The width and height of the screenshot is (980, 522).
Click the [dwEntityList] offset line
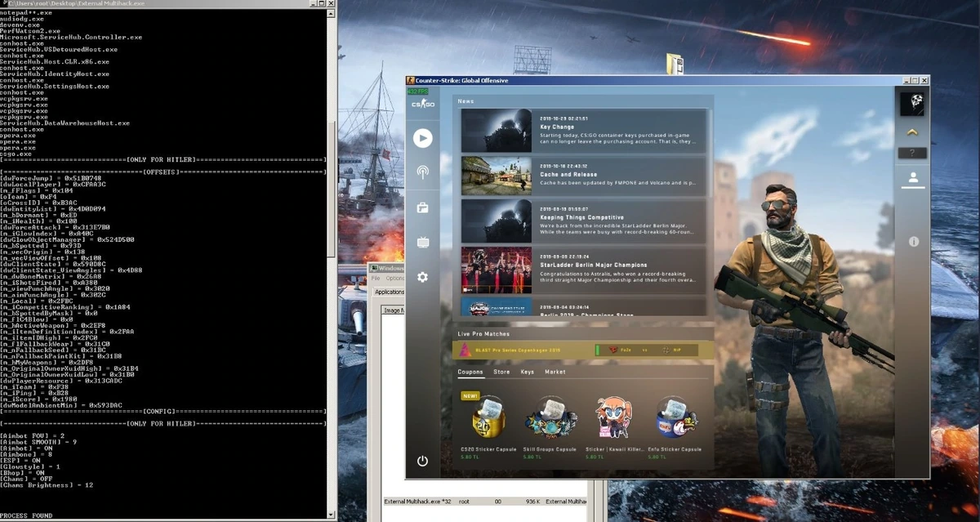[53, 209]
